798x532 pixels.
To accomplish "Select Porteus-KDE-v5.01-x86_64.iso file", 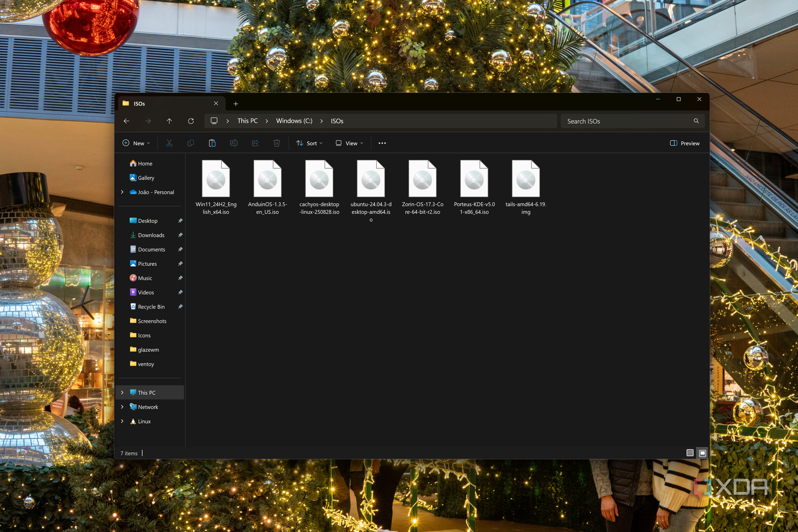I will click(x=474, y=188).
